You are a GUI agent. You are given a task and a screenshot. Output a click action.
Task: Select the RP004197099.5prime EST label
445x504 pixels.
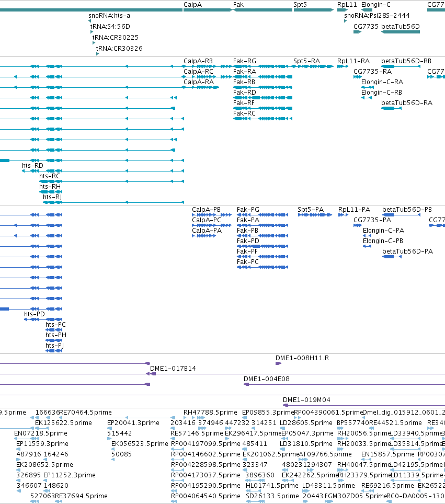coord(206,443)
